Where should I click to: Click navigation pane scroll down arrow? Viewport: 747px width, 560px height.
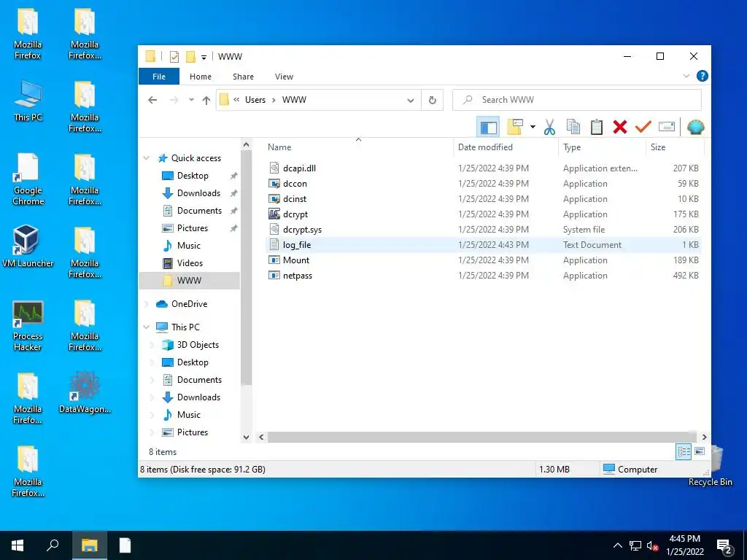click(x=246, y=437)
